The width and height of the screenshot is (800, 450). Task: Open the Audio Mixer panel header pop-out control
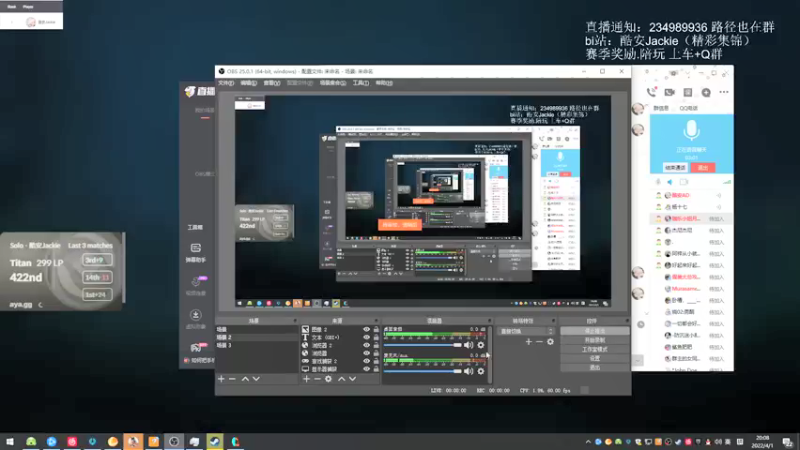point(489,321)
